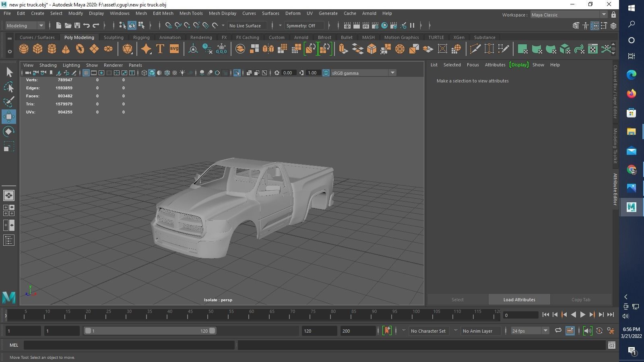This screenshot has height=362, width=644.
Task: Click the Extrude shelf icon
Action: point(343,49)
